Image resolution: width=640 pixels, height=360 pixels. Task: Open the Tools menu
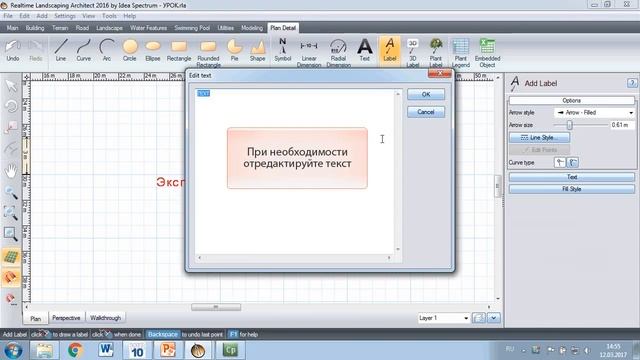pos(109,16)
